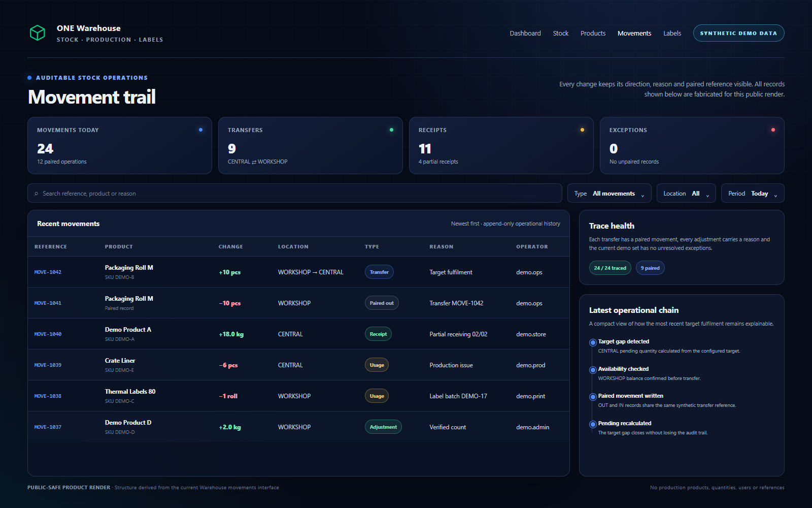Click the Receipt type badge
This screenshot has height=508, width=812.
coord(378,334)
